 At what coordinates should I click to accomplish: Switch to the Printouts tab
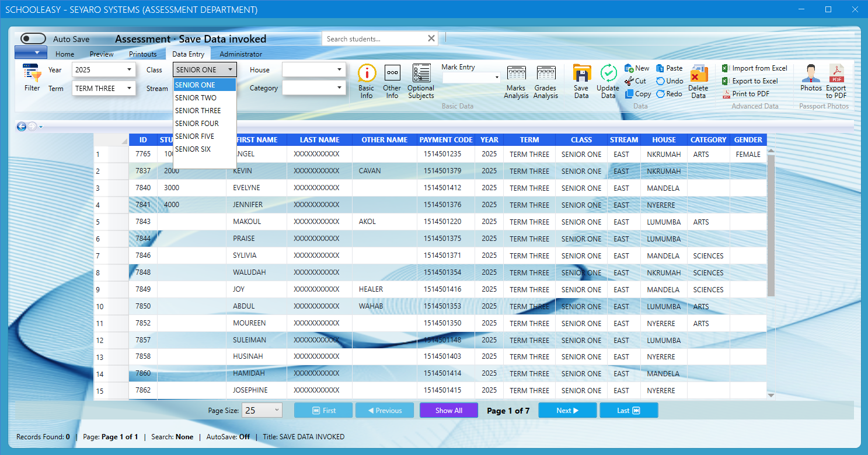tap(143, 53)
